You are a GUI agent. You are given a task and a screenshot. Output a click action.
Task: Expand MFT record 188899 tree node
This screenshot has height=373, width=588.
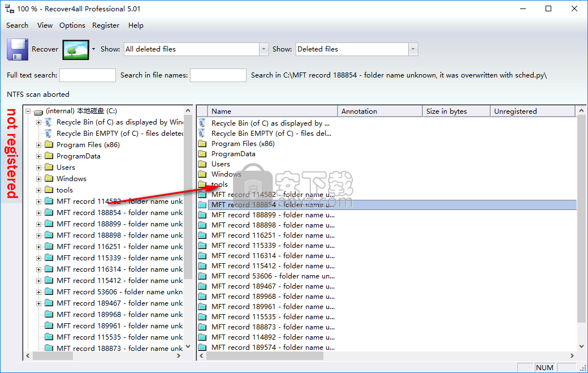tap(38, 224)
